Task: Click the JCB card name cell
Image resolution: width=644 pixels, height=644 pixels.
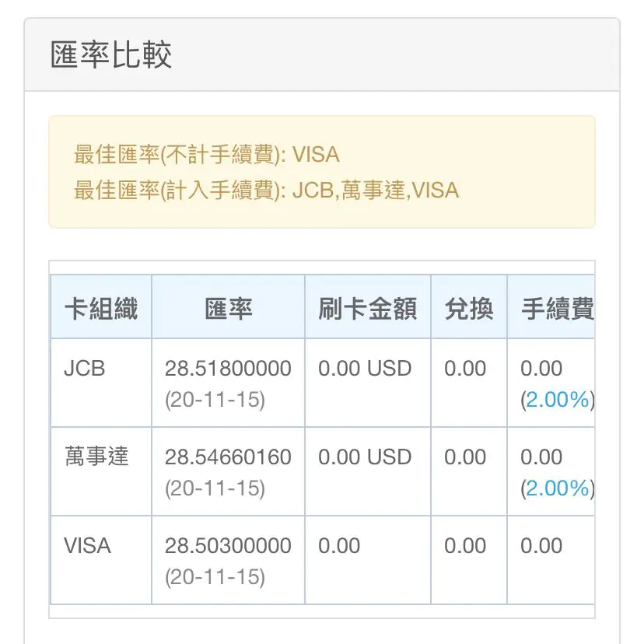Action: tap(84, 369)
